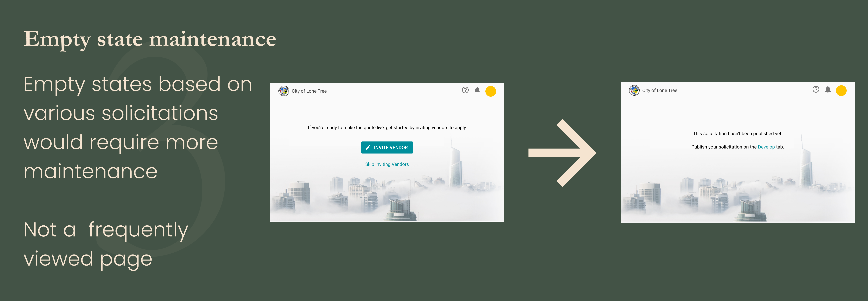868x301 pixels.
Task: Click the INVITE VENDOR button
Action: click(x=387, y=147)
